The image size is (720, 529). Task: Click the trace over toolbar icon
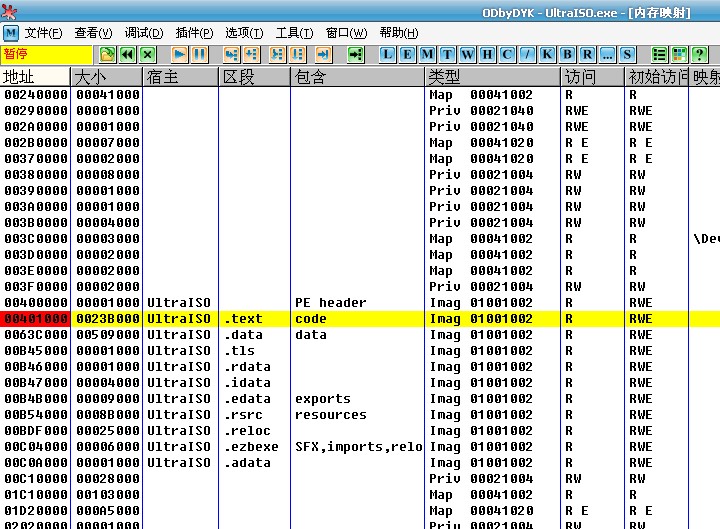point(297,55)
